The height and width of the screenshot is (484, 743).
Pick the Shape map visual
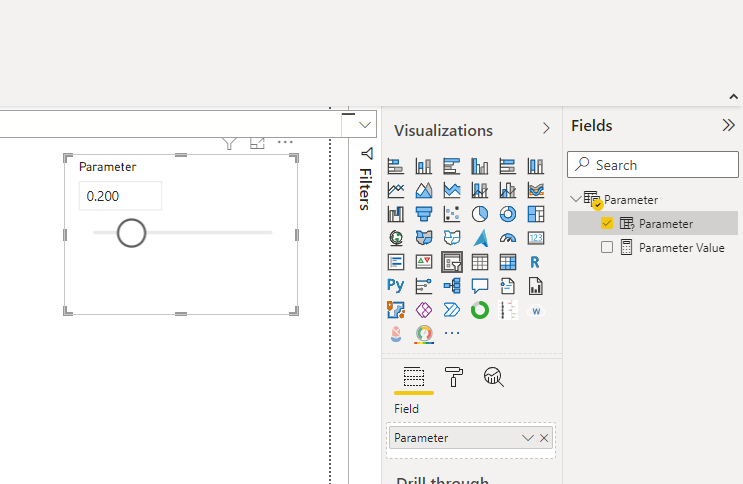(x=452, y=238)
